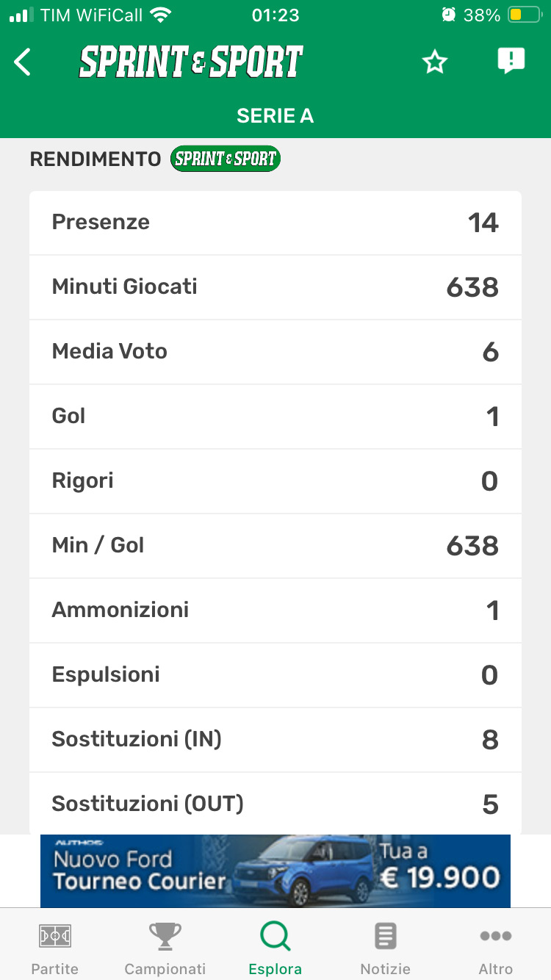Open the Partite soccer field icon

coord(55,937)
